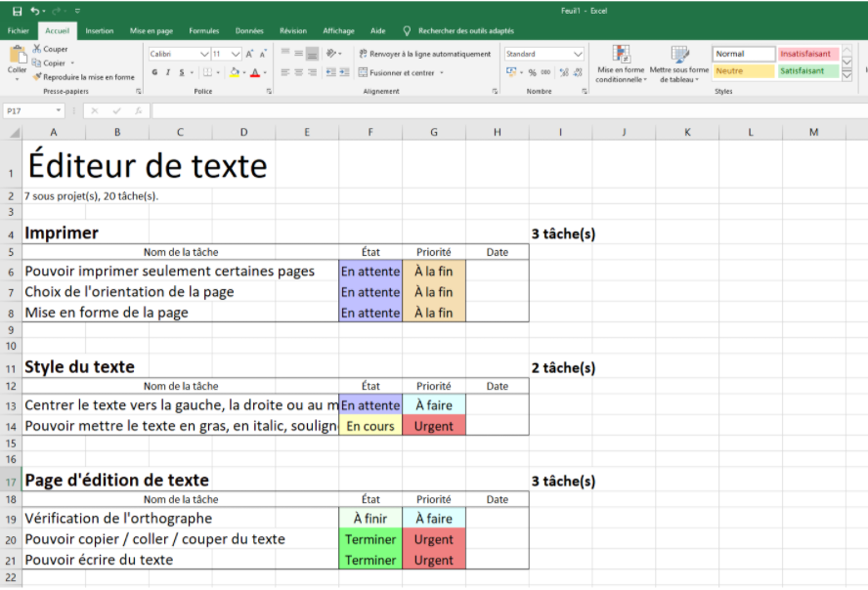Select the En cours status cell
Image resolution: width=868 pixels, height=590 pixels.
pyautogui.click(x=370, y=426)
